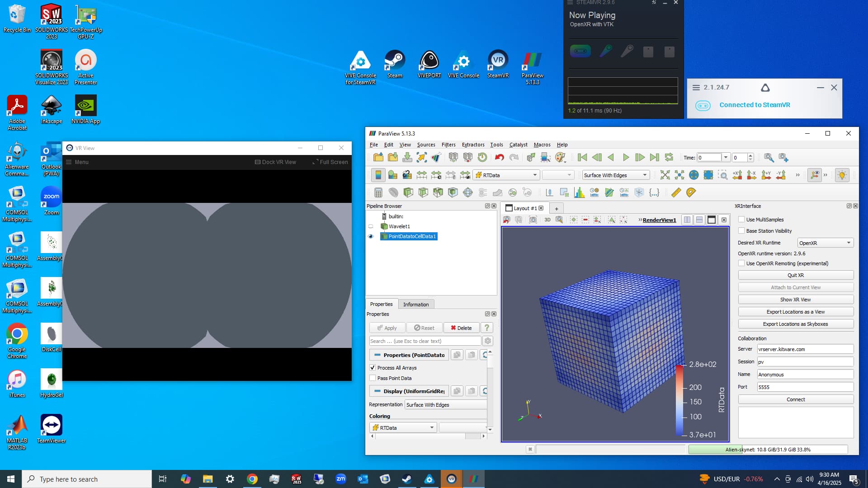The height and width of the screenshot is (488, 868).
Task: Uncheck Process All Arrays
Action: tap(373, 368)
